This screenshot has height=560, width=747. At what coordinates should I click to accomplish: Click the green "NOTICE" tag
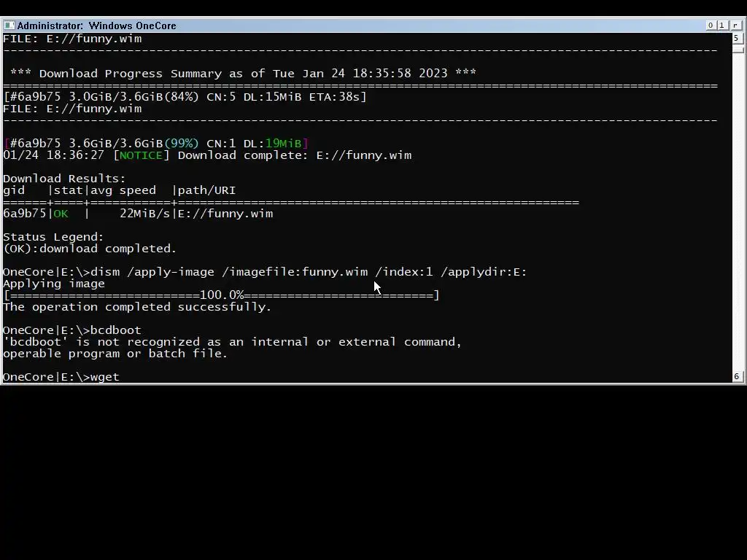pos(141,155)
